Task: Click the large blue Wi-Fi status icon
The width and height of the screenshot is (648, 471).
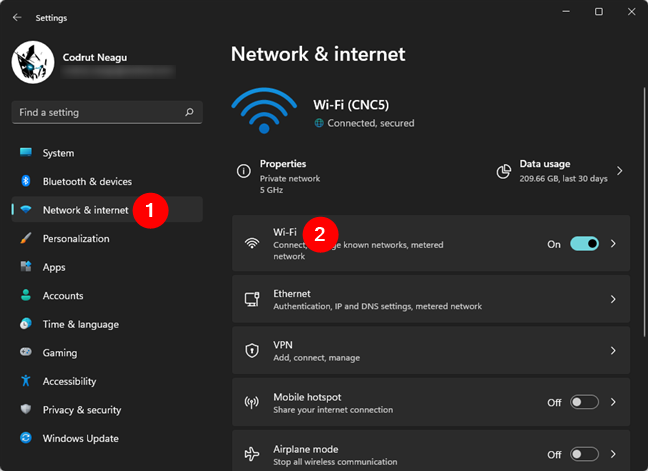Action: 264,110
